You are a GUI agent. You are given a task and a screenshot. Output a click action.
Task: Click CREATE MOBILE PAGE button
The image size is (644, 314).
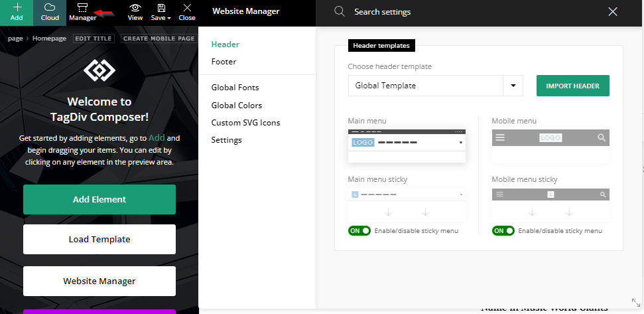[x=159, y=39]
